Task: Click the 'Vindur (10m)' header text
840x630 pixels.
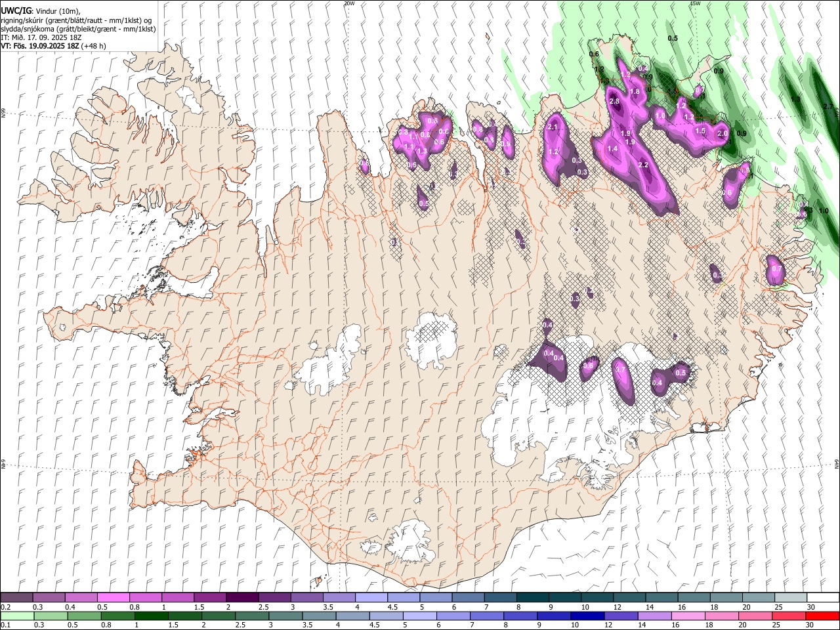Action: point(57,11)
